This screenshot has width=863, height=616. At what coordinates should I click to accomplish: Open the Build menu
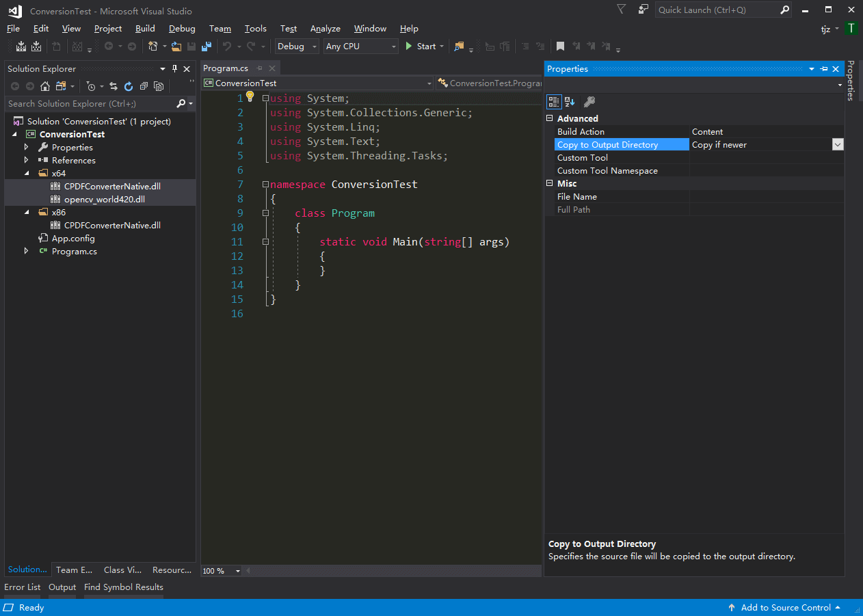[x=145, y=29]
